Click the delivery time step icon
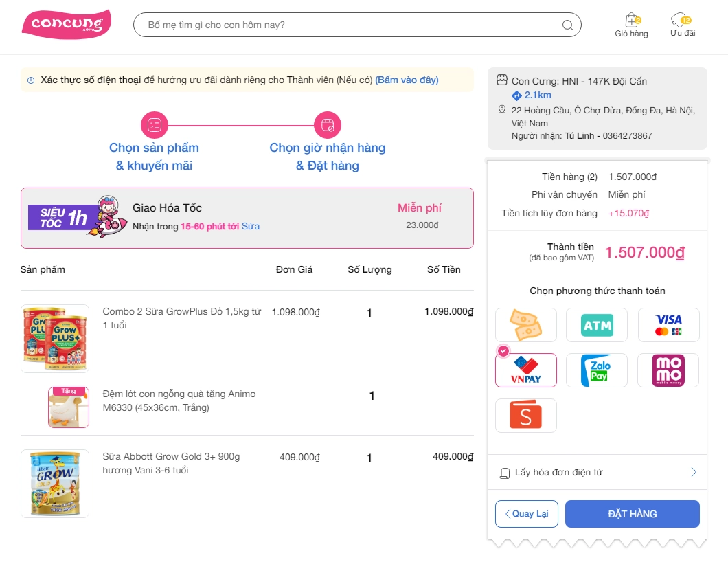 pyautogui.click(x=328, y=125)
